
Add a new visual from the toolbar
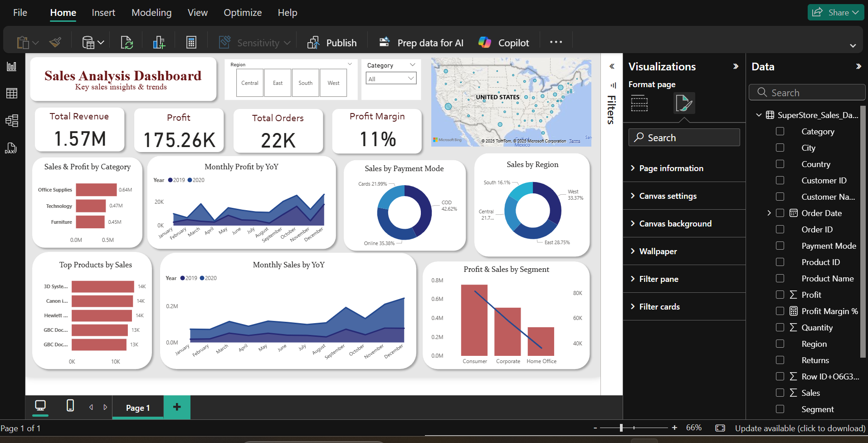click(158, 42)
